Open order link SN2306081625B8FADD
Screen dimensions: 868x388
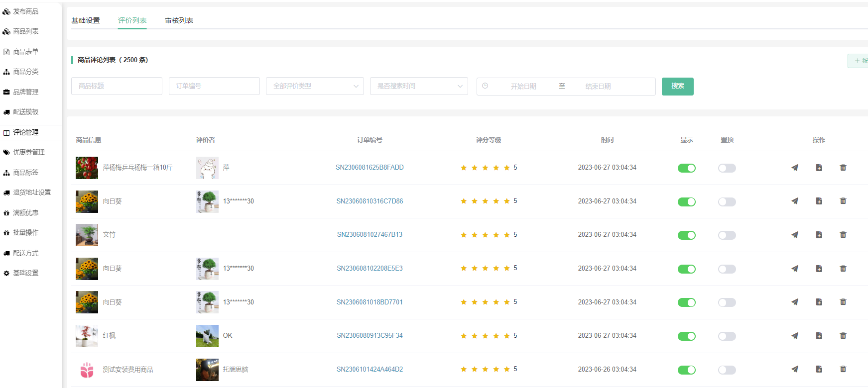coord(370,168)
